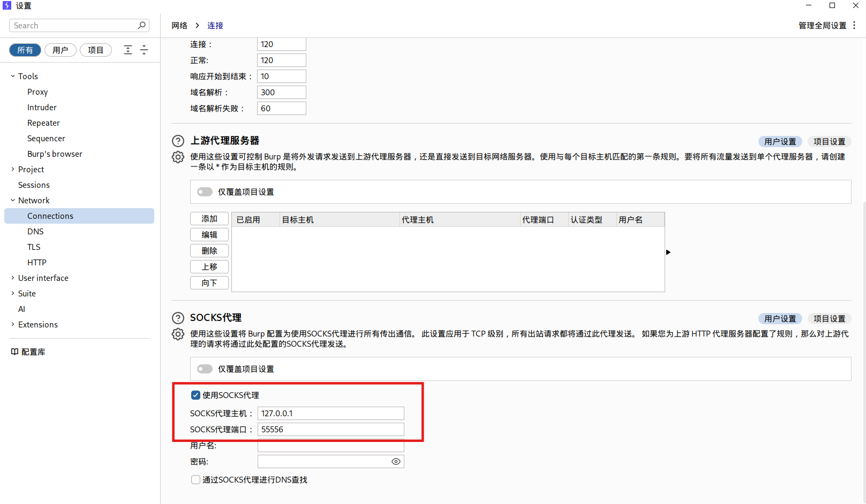Click the search magnifier icon

click(x=142, y=25)
